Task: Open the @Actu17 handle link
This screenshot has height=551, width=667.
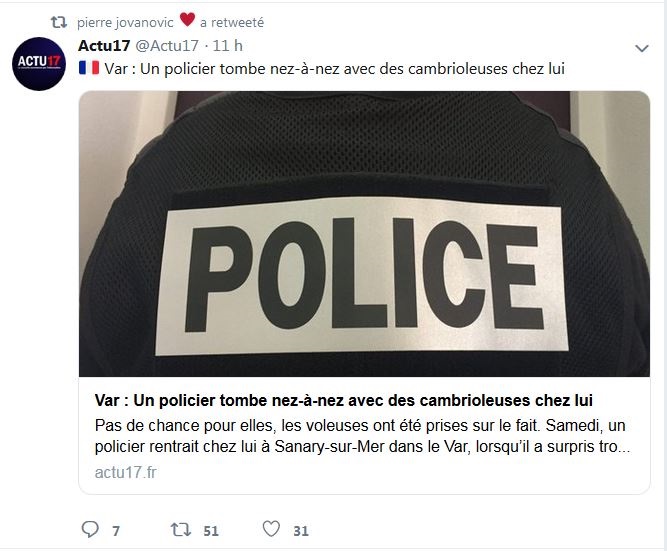Action: coord(167,46)
